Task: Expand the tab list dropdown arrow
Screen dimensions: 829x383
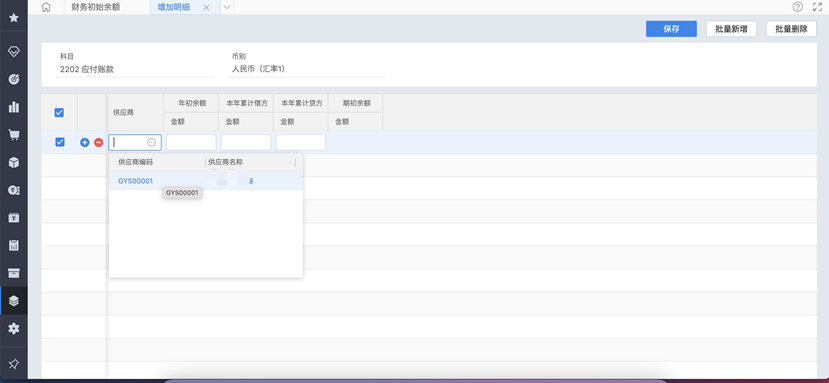Action: coord(227,7)
